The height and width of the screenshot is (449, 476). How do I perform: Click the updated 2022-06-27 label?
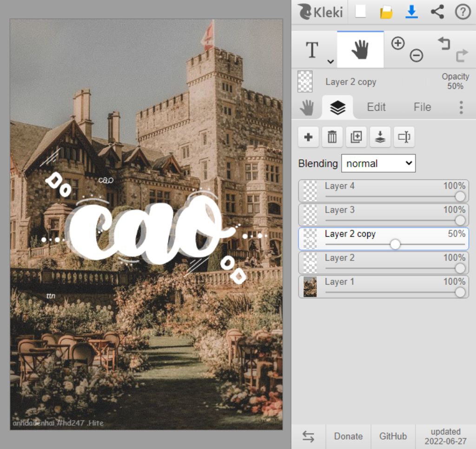[x=445, y=436]
